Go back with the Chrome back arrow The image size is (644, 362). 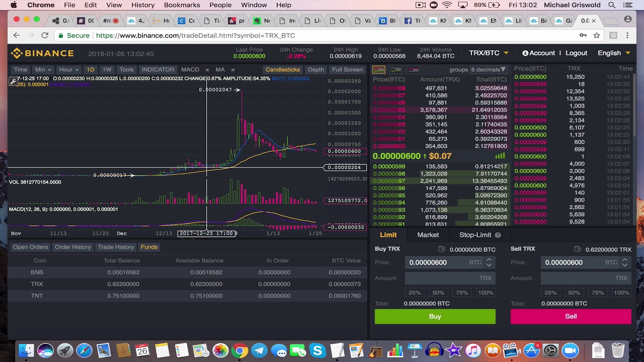(17, 36)
